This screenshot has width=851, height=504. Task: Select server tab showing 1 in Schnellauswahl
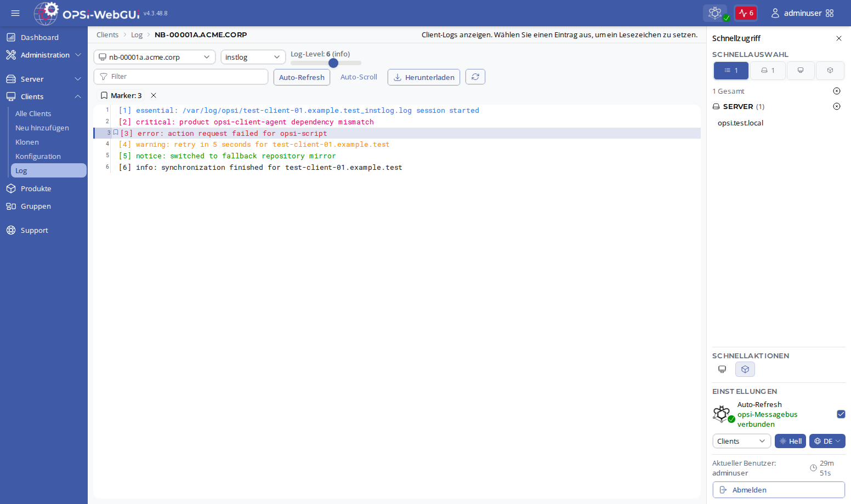coord(768,71)
